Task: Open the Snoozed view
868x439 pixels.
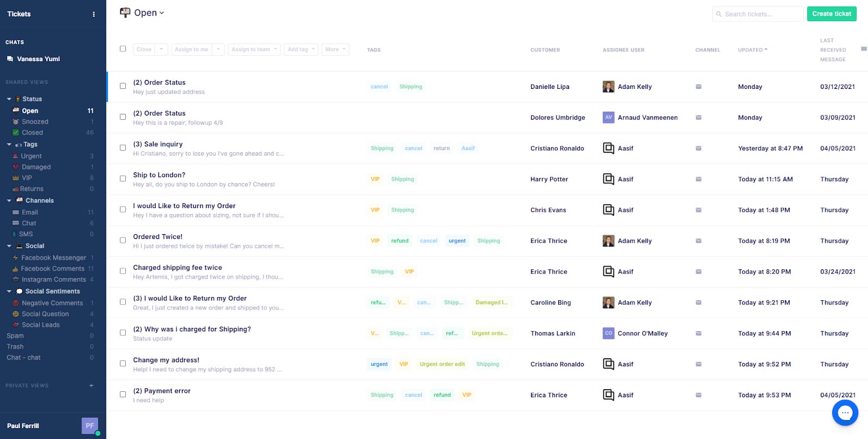Action: 35,122
